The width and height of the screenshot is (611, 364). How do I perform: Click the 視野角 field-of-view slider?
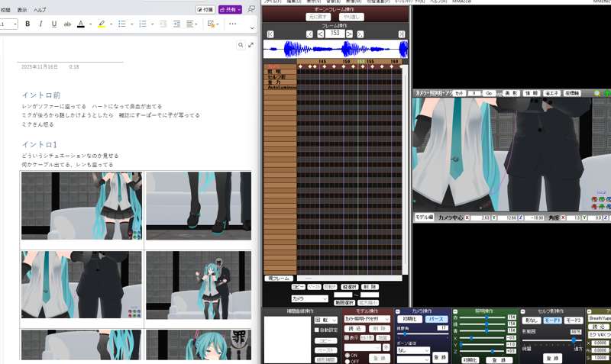[x=422, y=333]
